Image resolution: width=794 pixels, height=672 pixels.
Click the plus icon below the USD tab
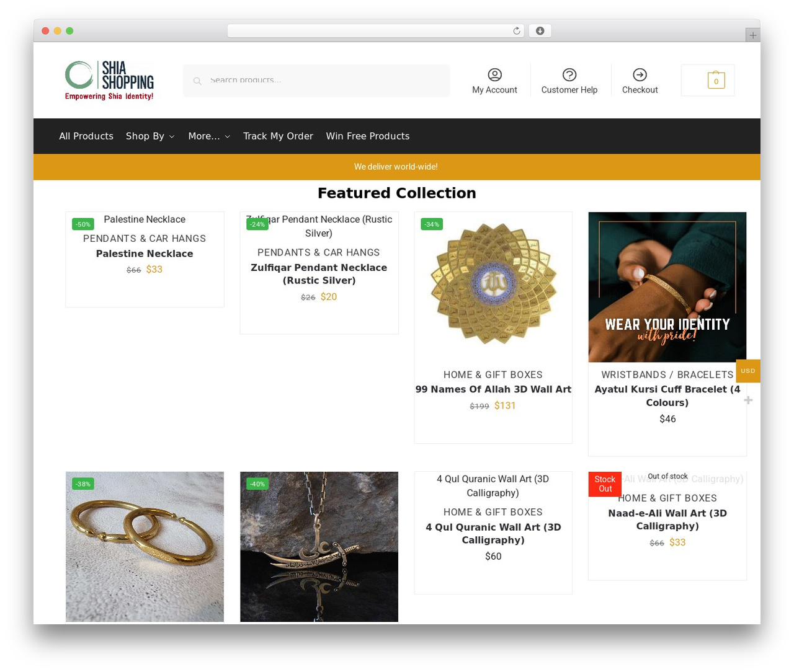point(748,400)
